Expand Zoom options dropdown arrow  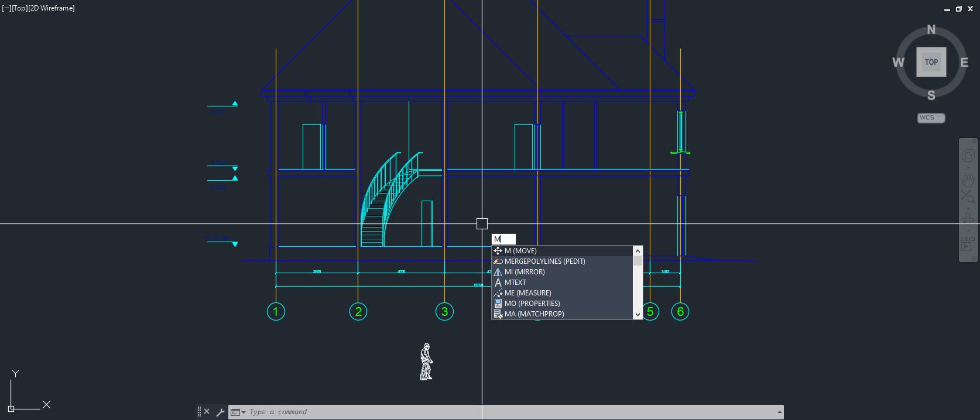[x=968, y=208]
